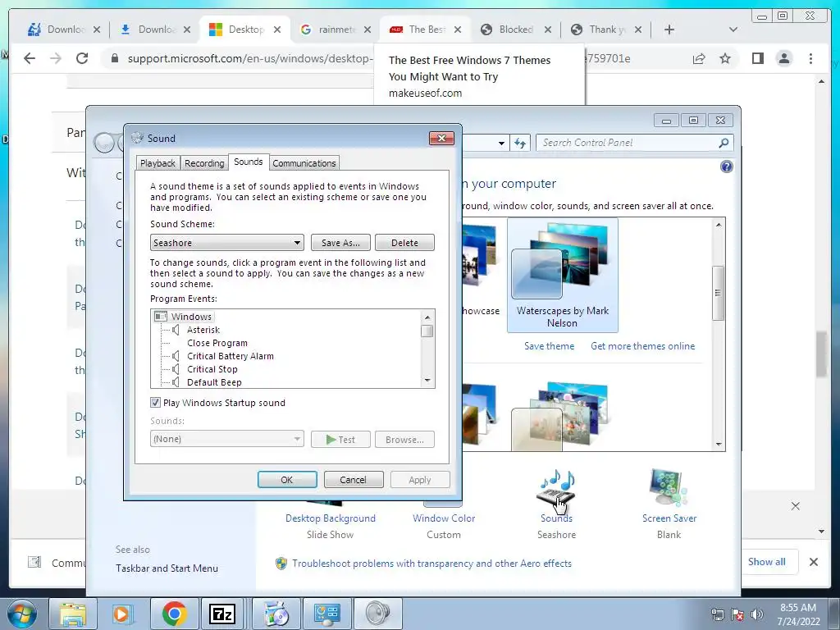The image size is (840, 630).
Task: Click OK in the Sound dialog
Action: (287, 479)
